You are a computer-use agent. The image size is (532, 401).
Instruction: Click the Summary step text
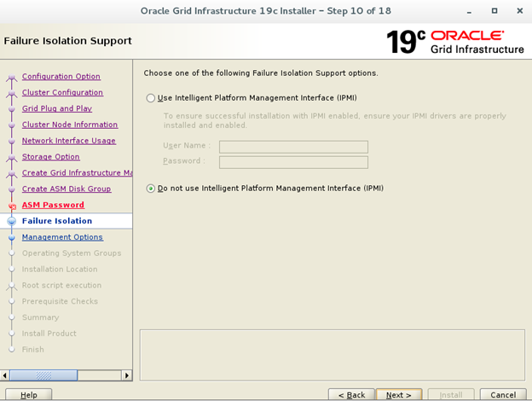pos(40,317)
